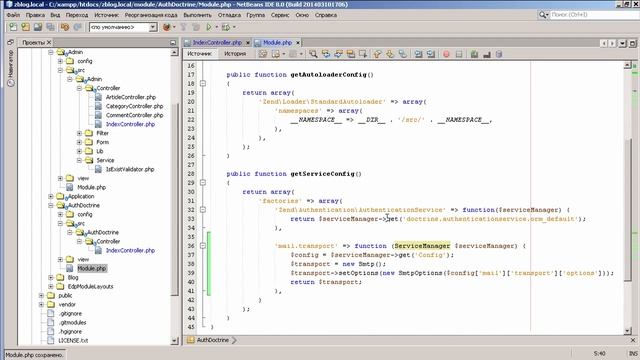640x360 pixels.
Task: Click the Undo toolbar icon
Action: [65, 27]
